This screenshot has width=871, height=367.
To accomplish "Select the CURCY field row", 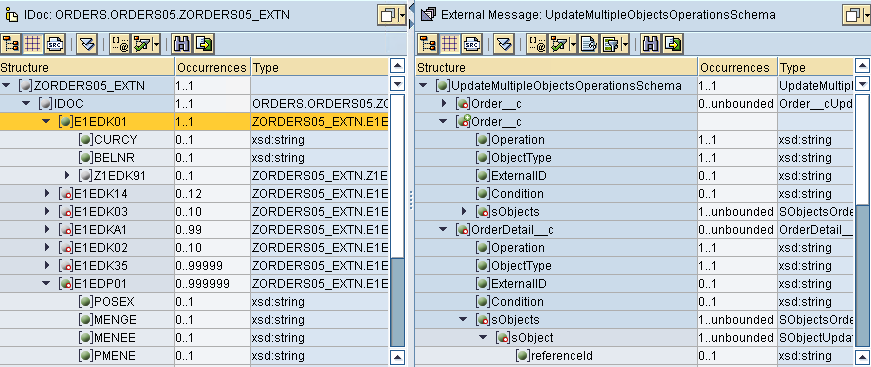I will (x=194, y=140).
